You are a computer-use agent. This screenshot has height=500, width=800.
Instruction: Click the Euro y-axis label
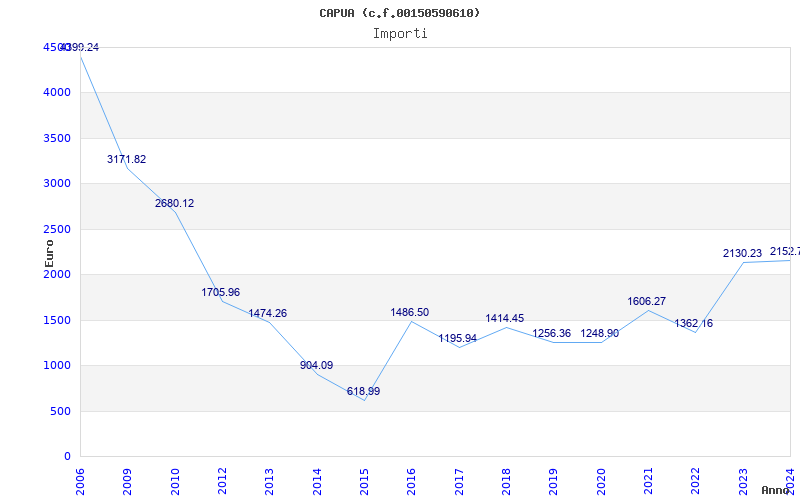coord(49,253)
